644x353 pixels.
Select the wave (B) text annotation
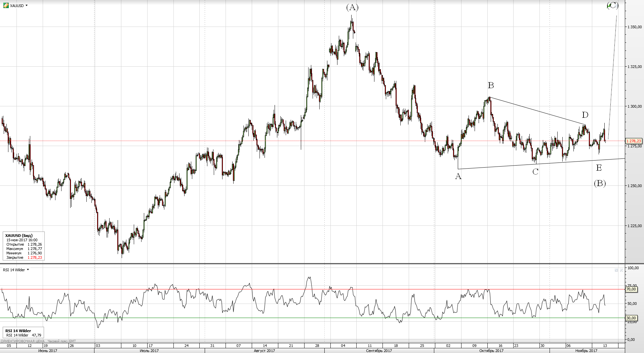coord(600,183)
